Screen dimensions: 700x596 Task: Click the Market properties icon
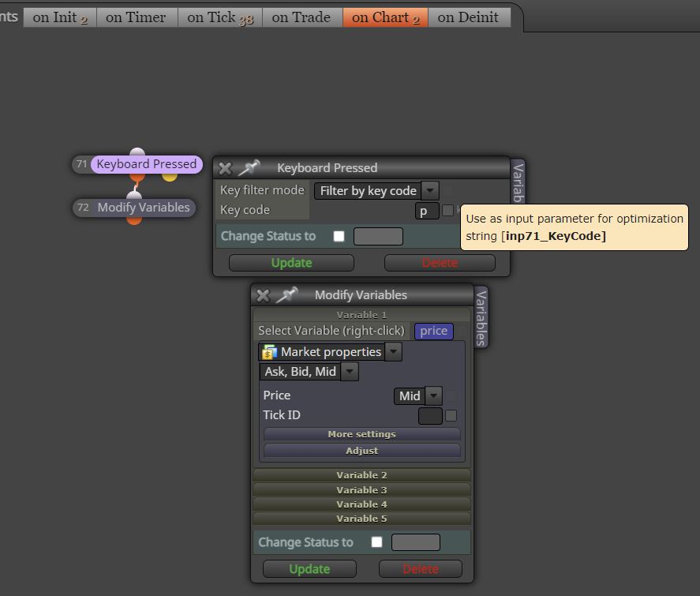269,352
